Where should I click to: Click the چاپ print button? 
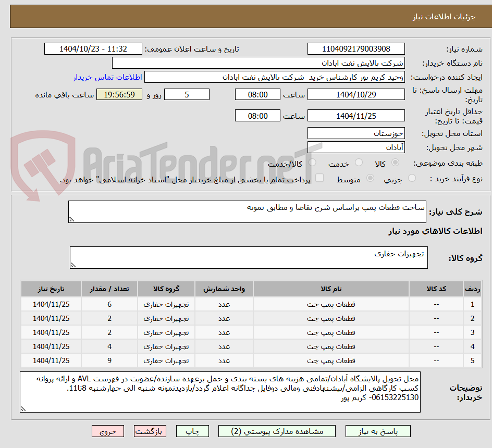click(x=192, y=431)
